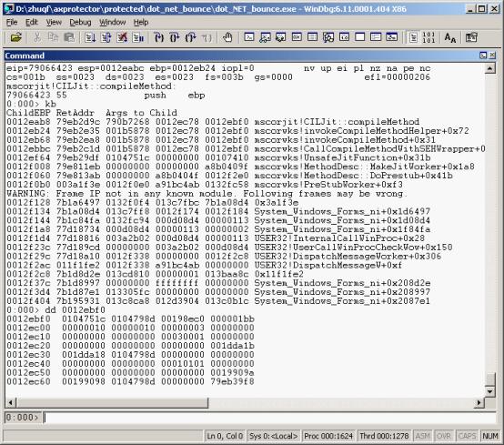The height and width of the screenshot is (445, 504).
Task: Click the OVR status indicator
Action: coord(444,436)
